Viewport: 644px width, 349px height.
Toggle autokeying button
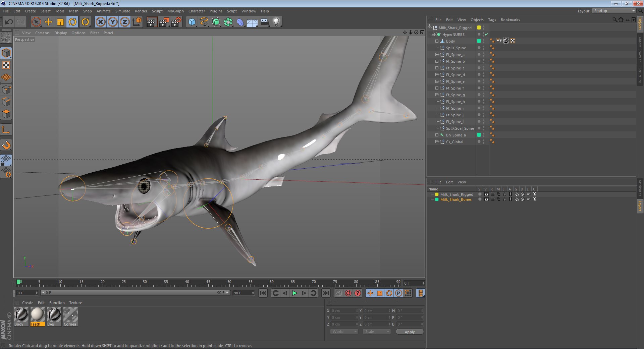click(x=348, y=293)
